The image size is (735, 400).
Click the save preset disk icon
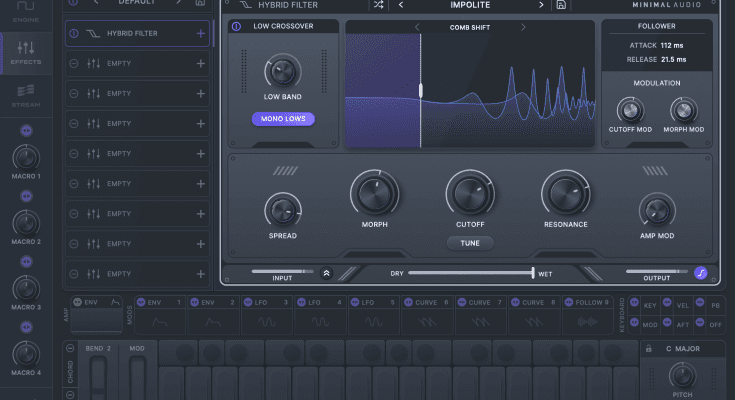(561, 5)
